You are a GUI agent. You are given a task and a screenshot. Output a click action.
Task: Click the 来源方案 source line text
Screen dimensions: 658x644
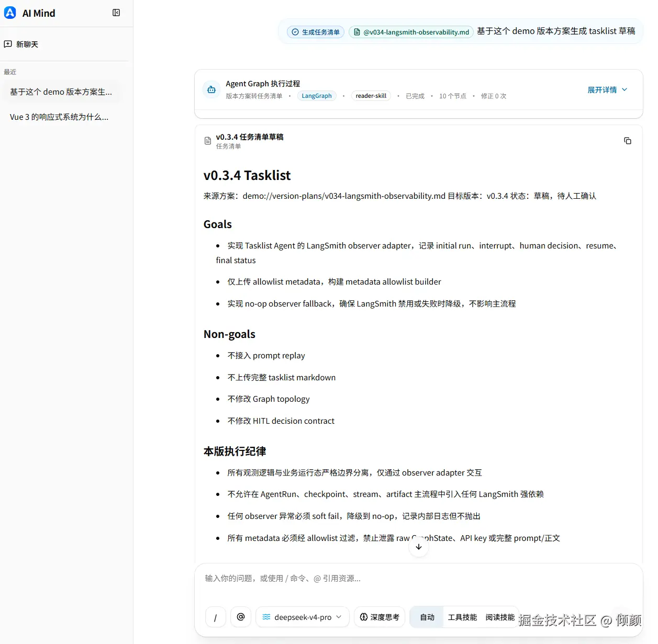tap(399, 196)
